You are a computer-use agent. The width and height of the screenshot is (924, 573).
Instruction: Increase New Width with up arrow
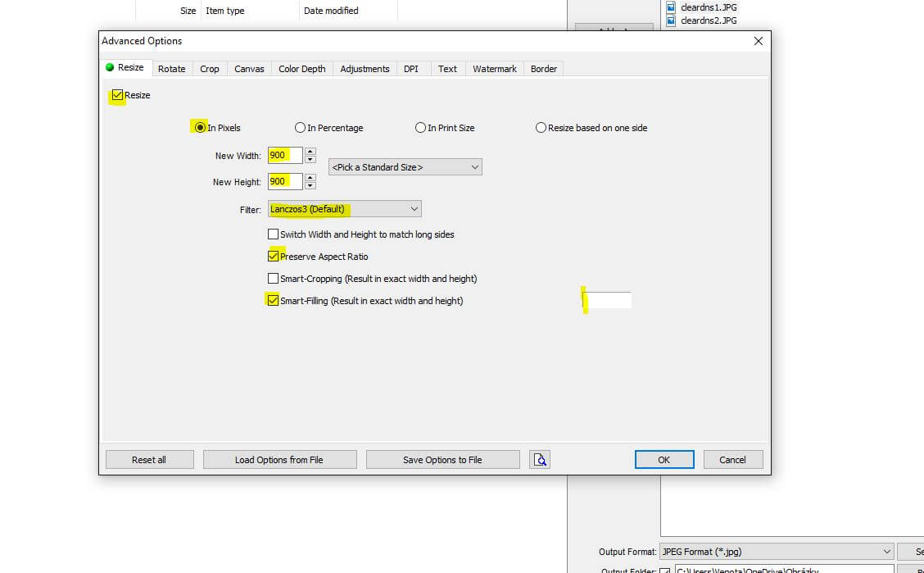310,152
